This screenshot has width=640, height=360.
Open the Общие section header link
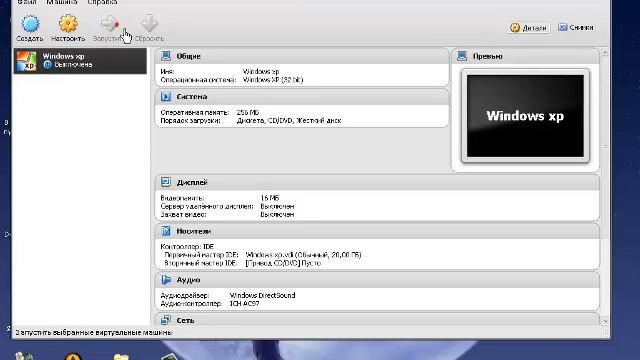tap(188, 56)
